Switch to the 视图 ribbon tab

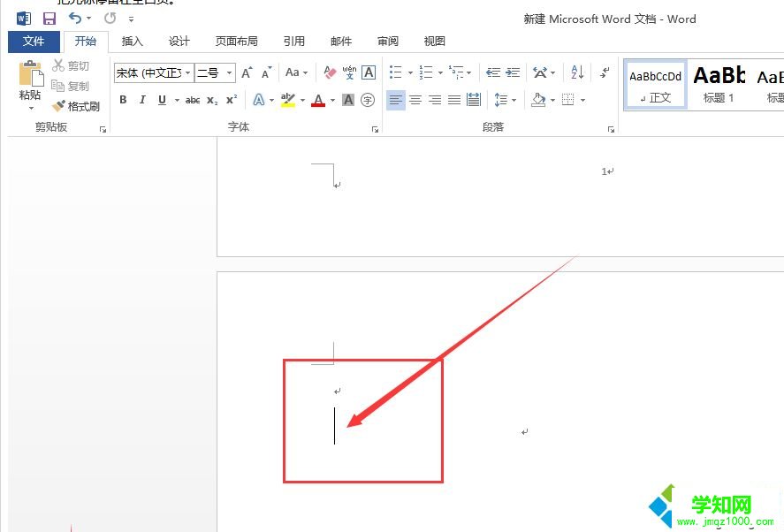click(x=434, y=41)
